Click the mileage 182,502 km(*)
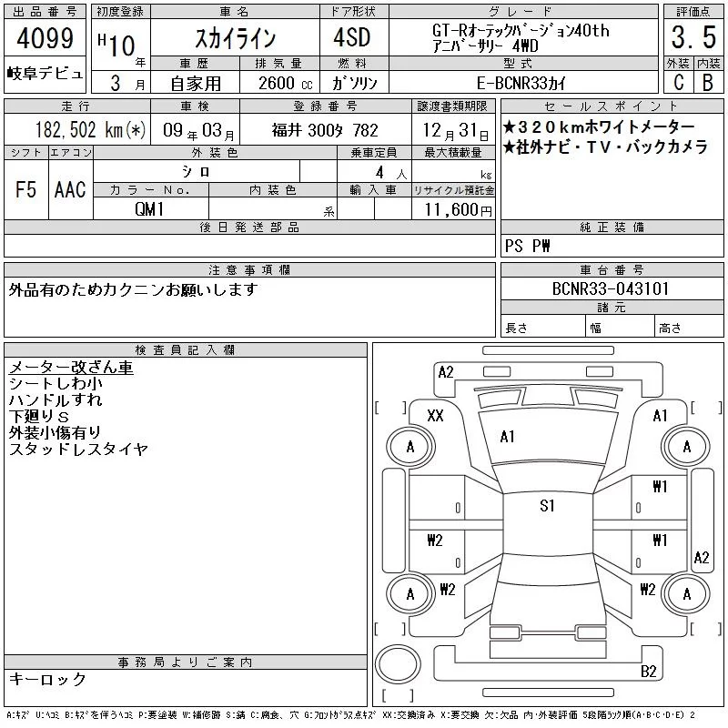Image resolution: width=728 pixels, height=728 pixels. pyautogui.click(x=90, y=129)
